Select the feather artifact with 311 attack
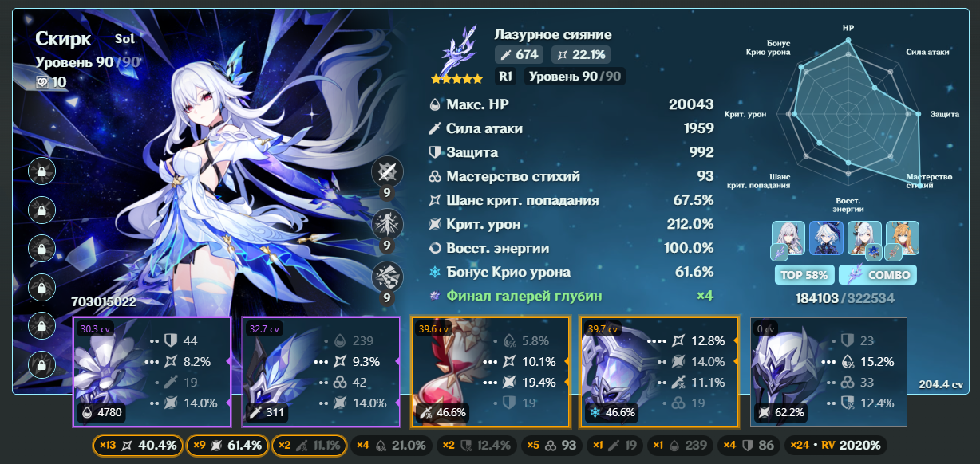The height and width of the screenshot is (464, 980). pyautogui.click(x=322, y=372)
